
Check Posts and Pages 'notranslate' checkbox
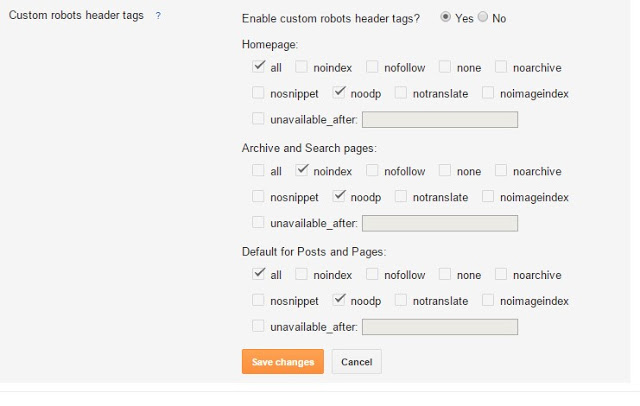[x=401, y=300]
